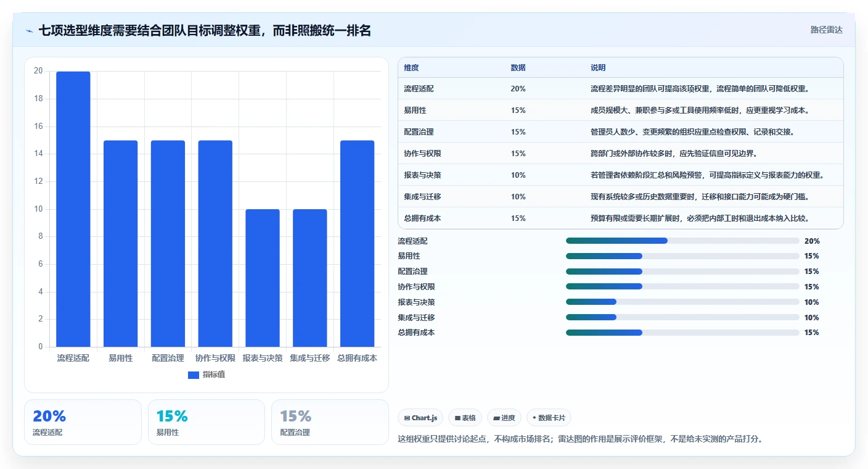Image resolution: width=868 pixels, height=469 pixels.
Task: Click the 总拥有成本 cell in the table
Action: pos(422,218)
